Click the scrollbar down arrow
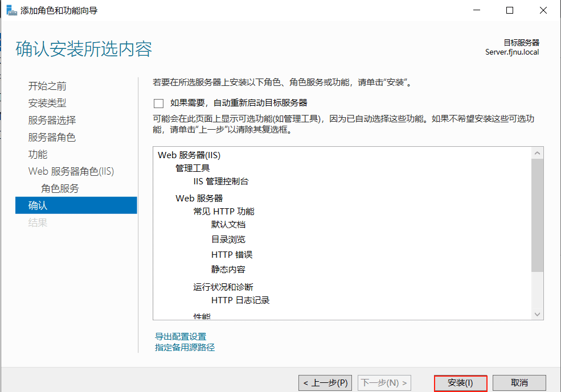This screenshot has height=392, width=561. click(537, 313)
